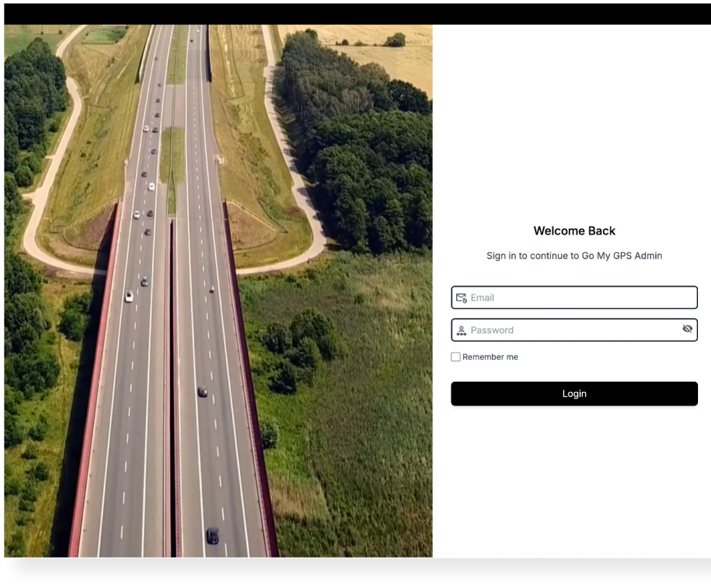Click the Welcome Back heading
This screenshot has height=588, width=711.
coord(574,230)
